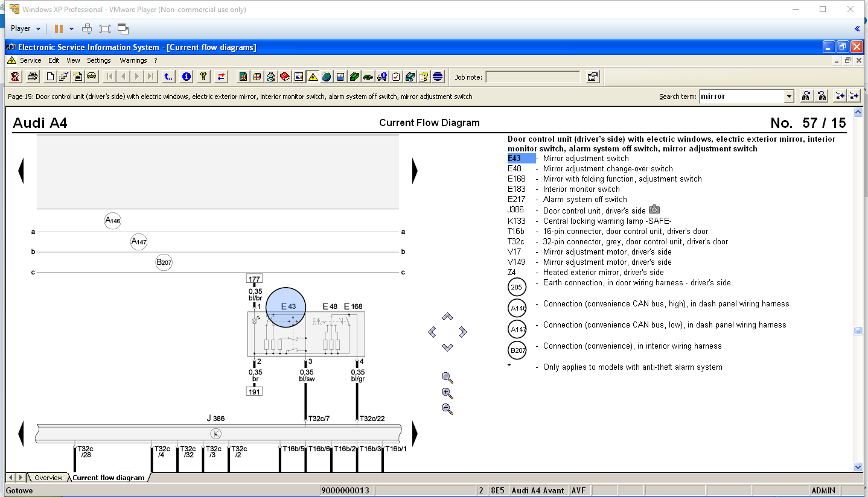This screenshot has width=868, height=497.
Task: Click the notepad icon in the toolbar
Action: point(78,77)
